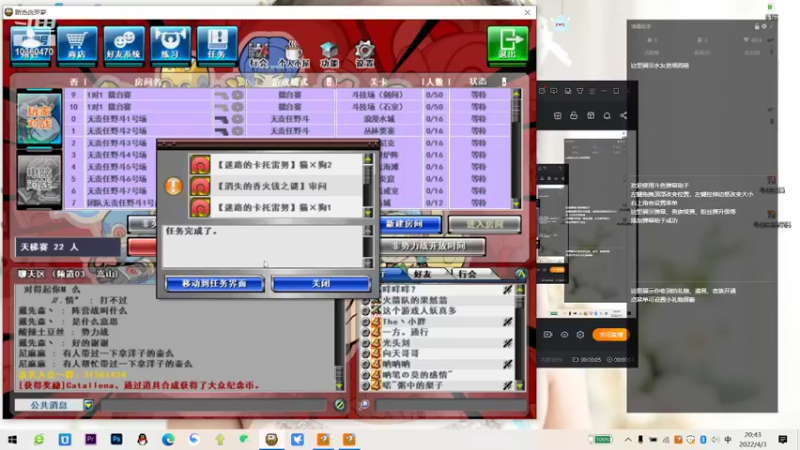This screenshot has height=450, width=800.
Task: Open the Windows Start menu
Action: click(13, 439)
